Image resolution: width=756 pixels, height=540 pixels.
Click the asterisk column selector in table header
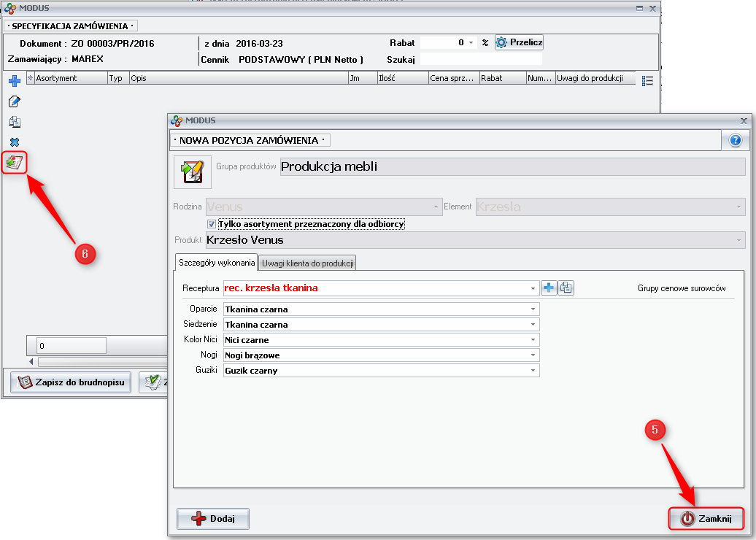click(x=31, y=78)
